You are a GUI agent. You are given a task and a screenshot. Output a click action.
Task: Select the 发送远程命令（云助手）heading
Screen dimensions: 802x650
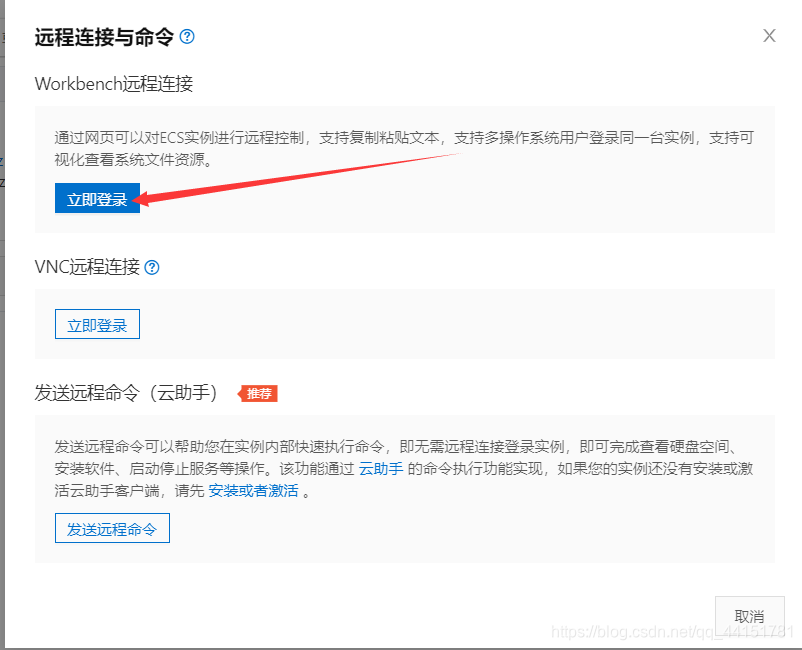click(126, 393)
